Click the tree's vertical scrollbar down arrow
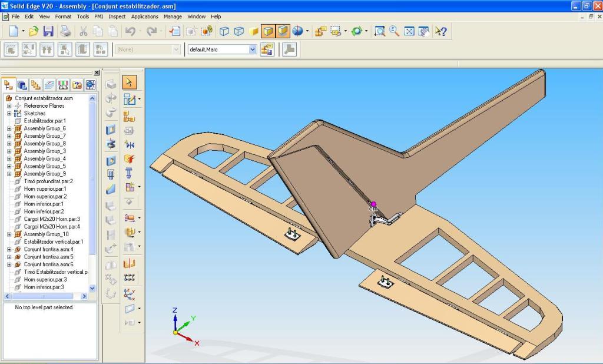603x364 pixels. (92, 288)
